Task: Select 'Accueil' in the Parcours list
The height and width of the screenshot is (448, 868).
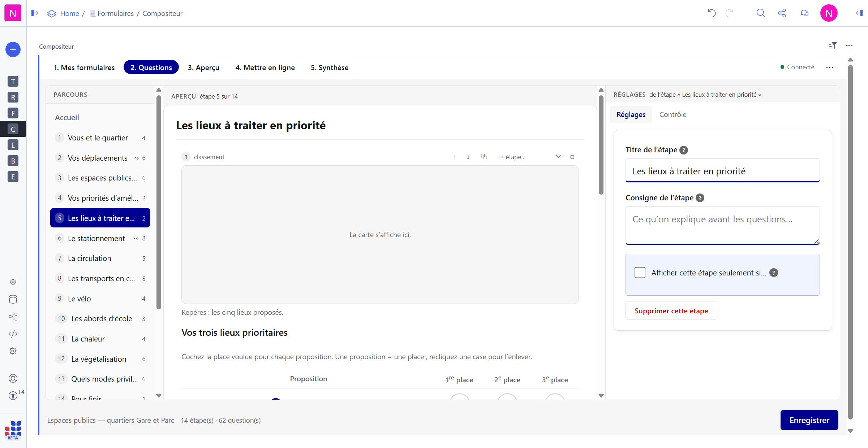Action: [x=100, y=117]
